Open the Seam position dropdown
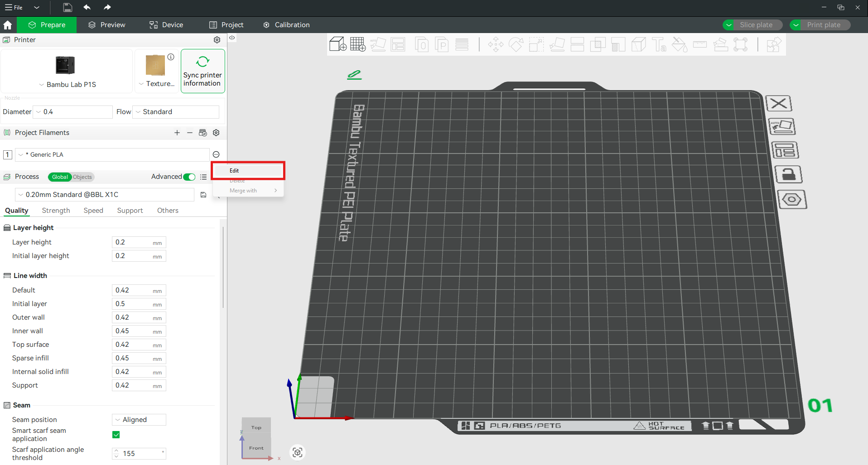This screenshot has width=868, height=465. point(139,420)
